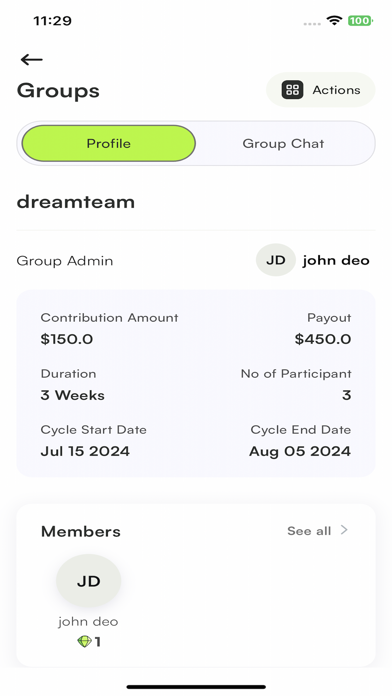Open the Actions button
The image size is (392, 696).
point(321,90)
